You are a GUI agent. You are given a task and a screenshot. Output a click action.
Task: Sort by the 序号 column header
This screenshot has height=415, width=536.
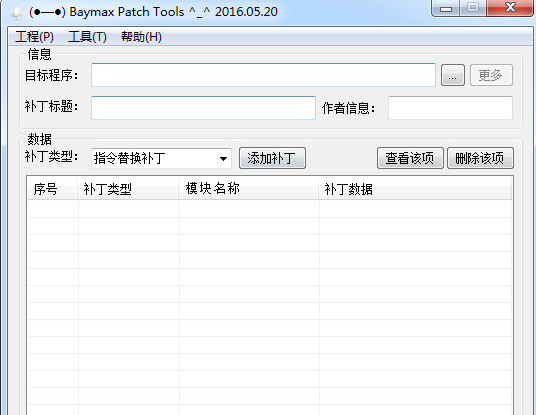tap(52, 188)
